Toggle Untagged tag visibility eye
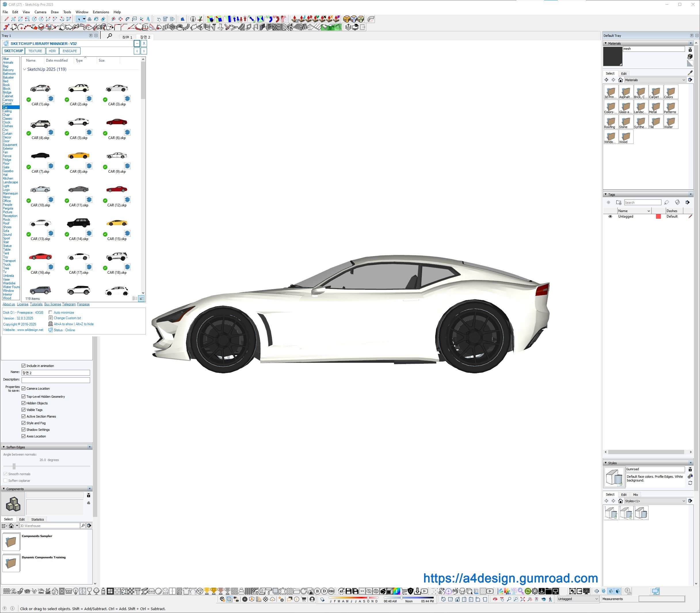 pos(610,216)
